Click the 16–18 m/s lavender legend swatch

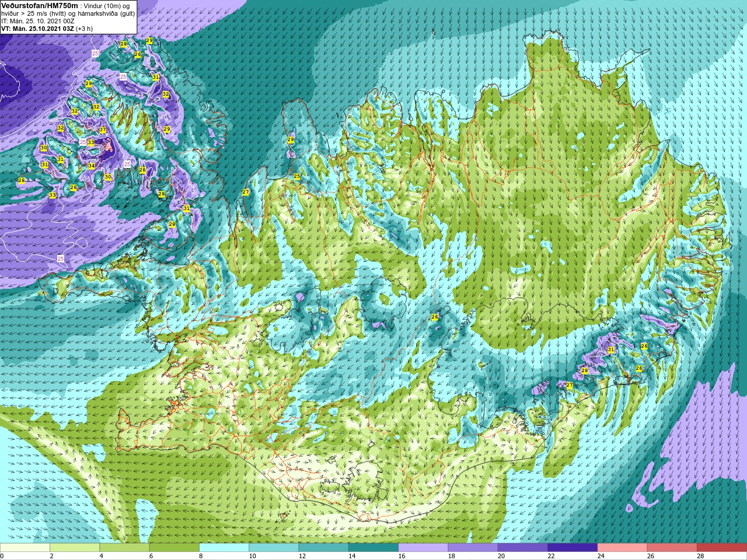(x=423, y=548)
